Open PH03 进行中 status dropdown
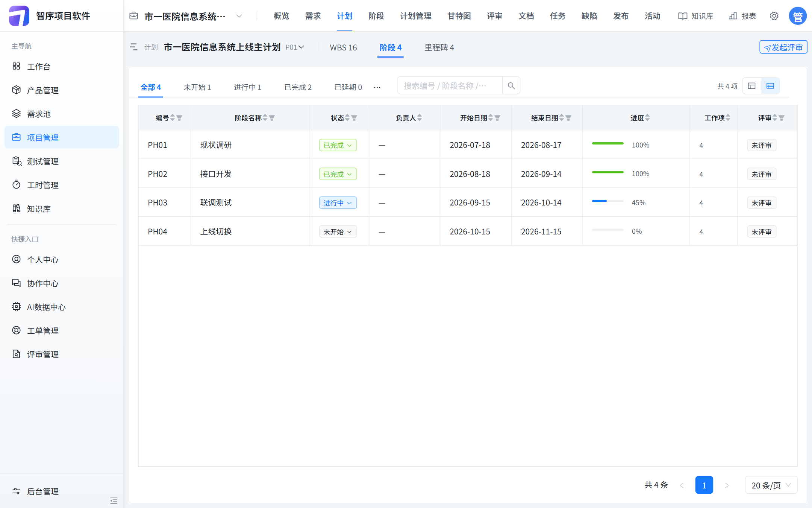The width and height of the screenshot is (812, 508). click(338, 203)
